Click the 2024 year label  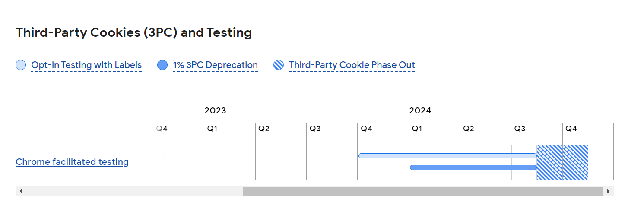(420, 110)
